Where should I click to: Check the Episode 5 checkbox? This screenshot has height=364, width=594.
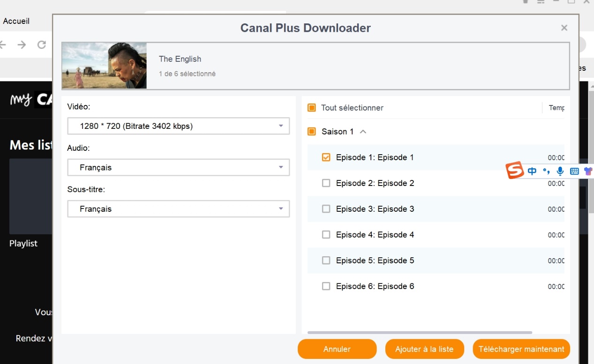point(326,260)
